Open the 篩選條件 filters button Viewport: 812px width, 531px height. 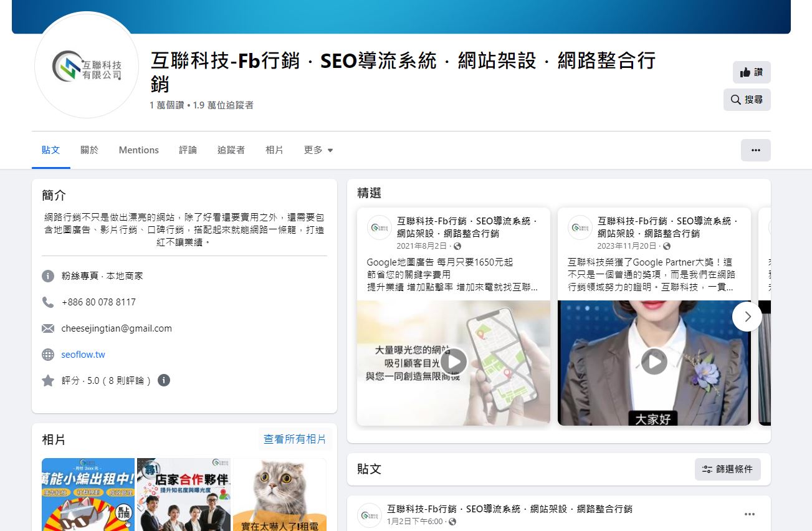tap(727, 469)
